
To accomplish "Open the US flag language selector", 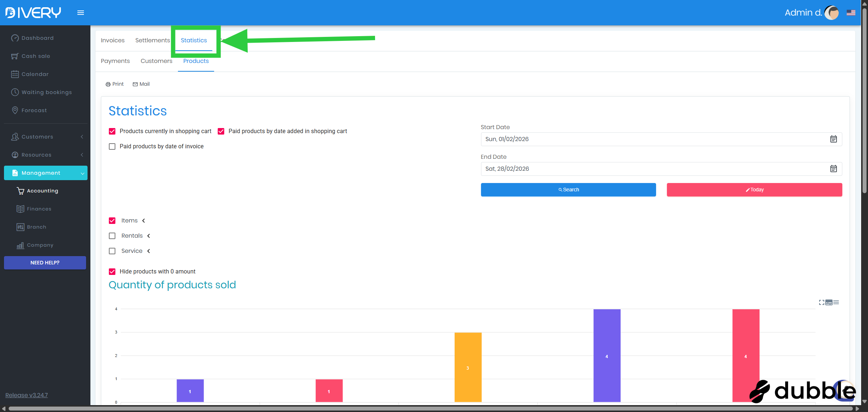I will (851, 13).
